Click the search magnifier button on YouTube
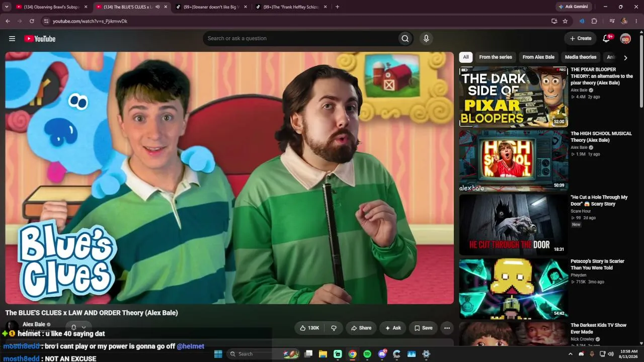The height and width of the screenshot is (362, 644). tap(405, 39)
